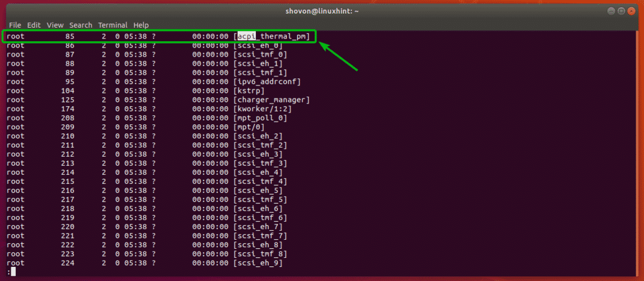The height and width of the screenshot is (281, 644).
Task: Click the [scsi_eh_4] process name
Action: click(x=258, y=172)
